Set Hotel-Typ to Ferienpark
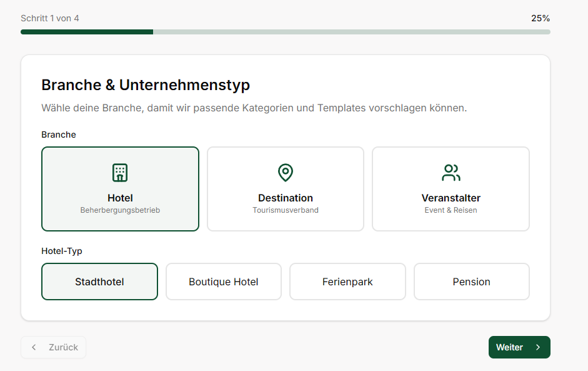This screenshot has width=588, height=371. pyautogui.click(x=347, y=282)
